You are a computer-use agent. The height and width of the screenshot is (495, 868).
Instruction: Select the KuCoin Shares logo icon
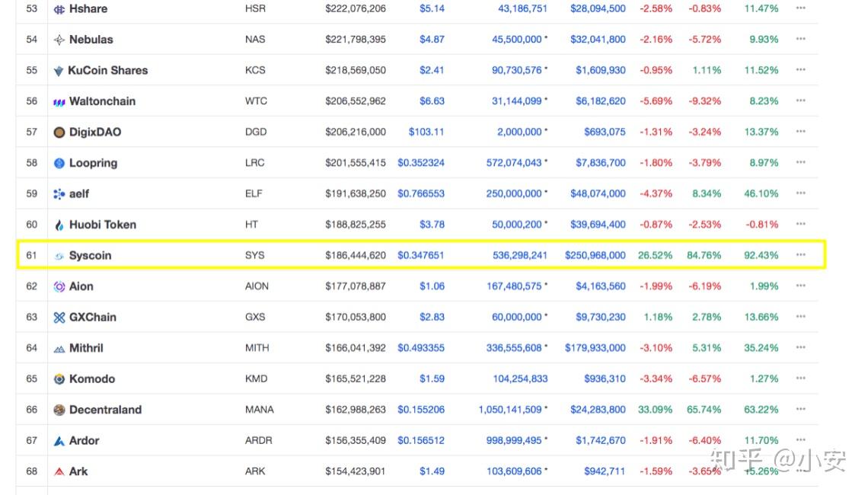click(58, 71)
